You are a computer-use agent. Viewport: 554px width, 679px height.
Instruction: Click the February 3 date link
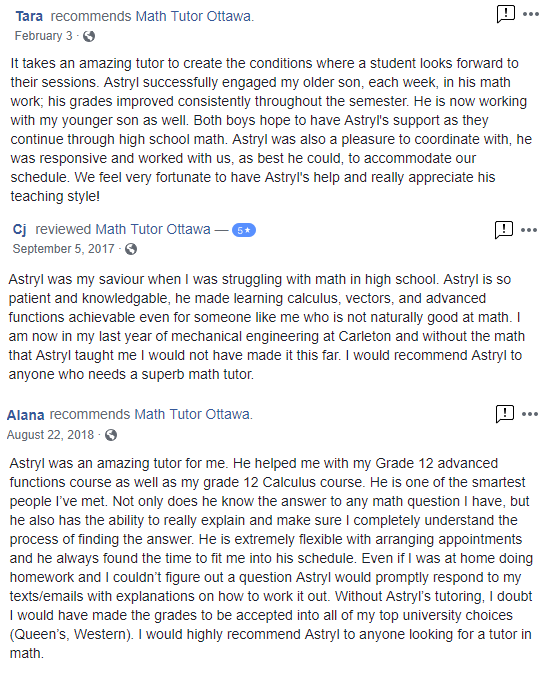[43, 36]
